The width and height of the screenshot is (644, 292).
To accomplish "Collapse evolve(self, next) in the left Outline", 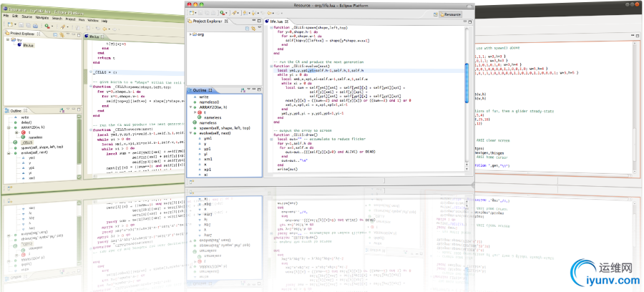I will point(9,153).
